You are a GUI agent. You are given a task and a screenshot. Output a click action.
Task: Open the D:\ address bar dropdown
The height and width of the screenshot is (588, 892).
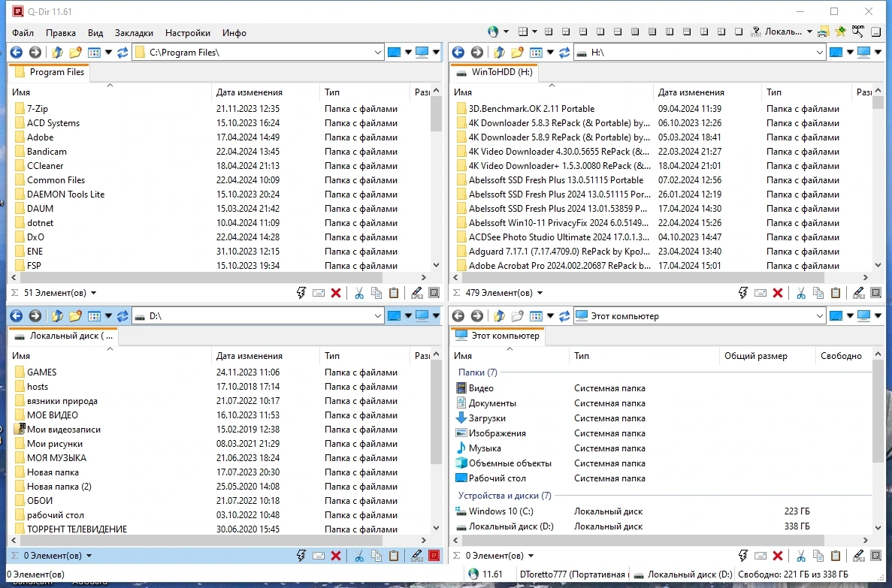377,315
